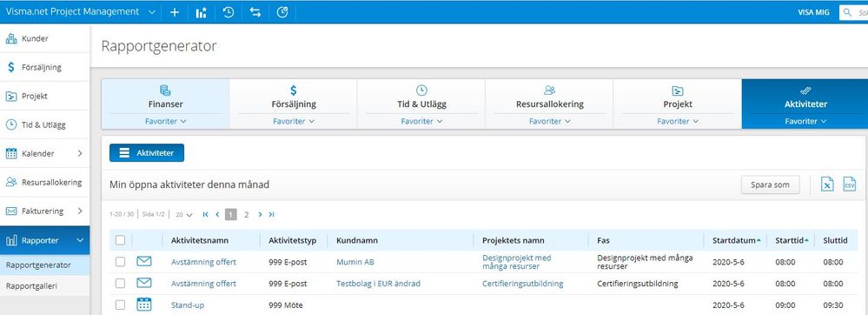Expand the Kalender submenu chevron
Viewport: 868px width, 315px height.
(x=80, y=154)
